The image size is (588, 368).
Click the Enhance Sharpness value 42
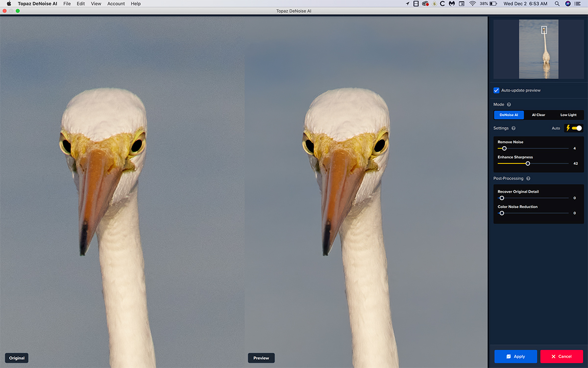[x=575, y=163]
